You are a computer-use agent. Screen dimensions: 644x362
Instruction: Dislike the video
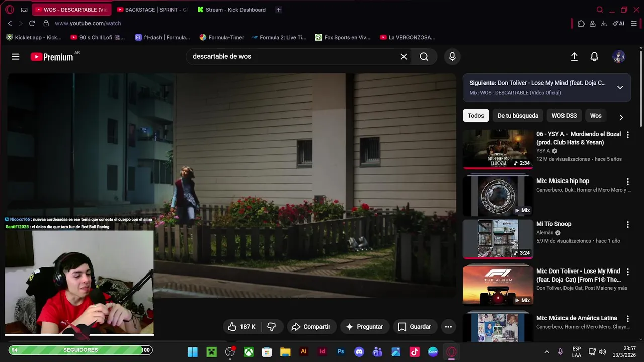[x=272, y=327]
